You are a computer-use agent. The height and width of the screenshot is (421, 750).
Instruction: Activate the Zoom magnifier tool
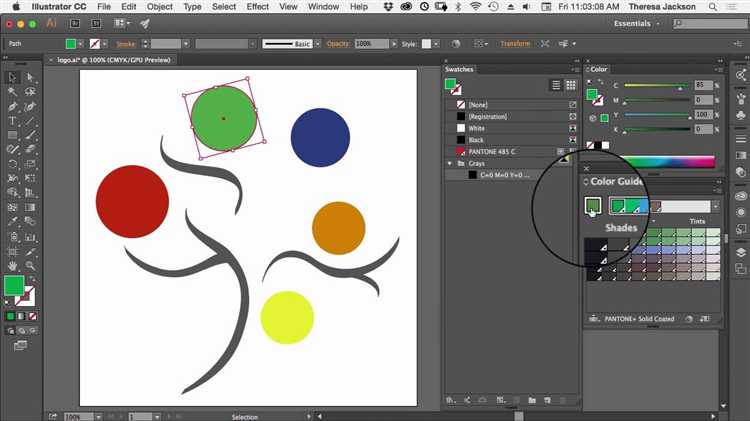point(31,265)
